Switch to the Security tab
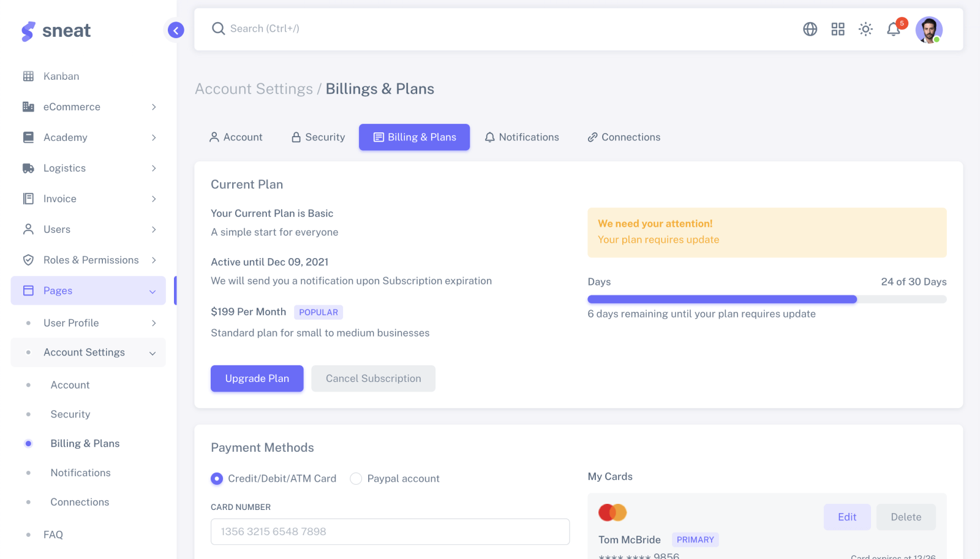 pos(318,137)
